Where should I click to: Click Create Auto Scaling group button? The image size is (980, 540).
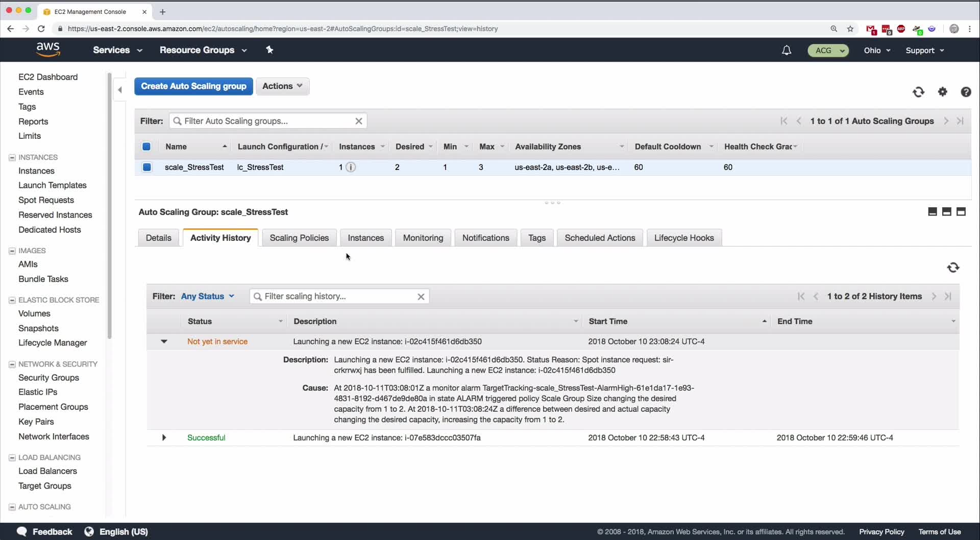193,86
